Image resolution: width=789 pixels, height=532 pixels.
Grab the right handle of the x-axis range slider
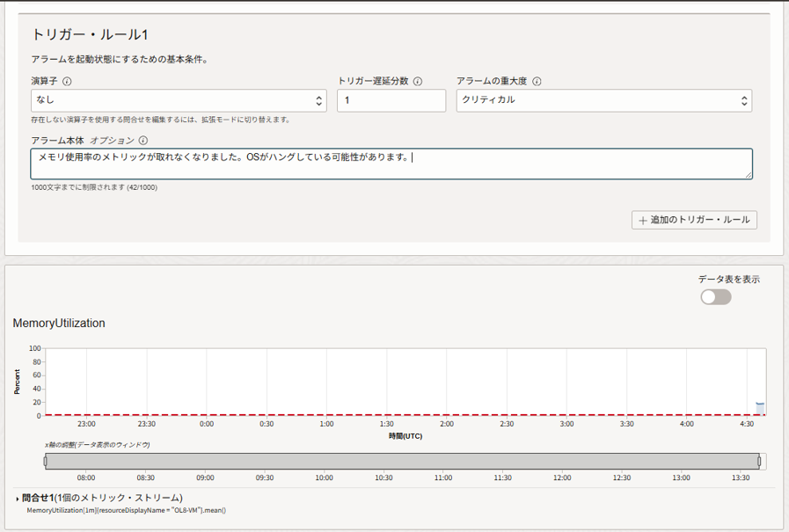759,462
